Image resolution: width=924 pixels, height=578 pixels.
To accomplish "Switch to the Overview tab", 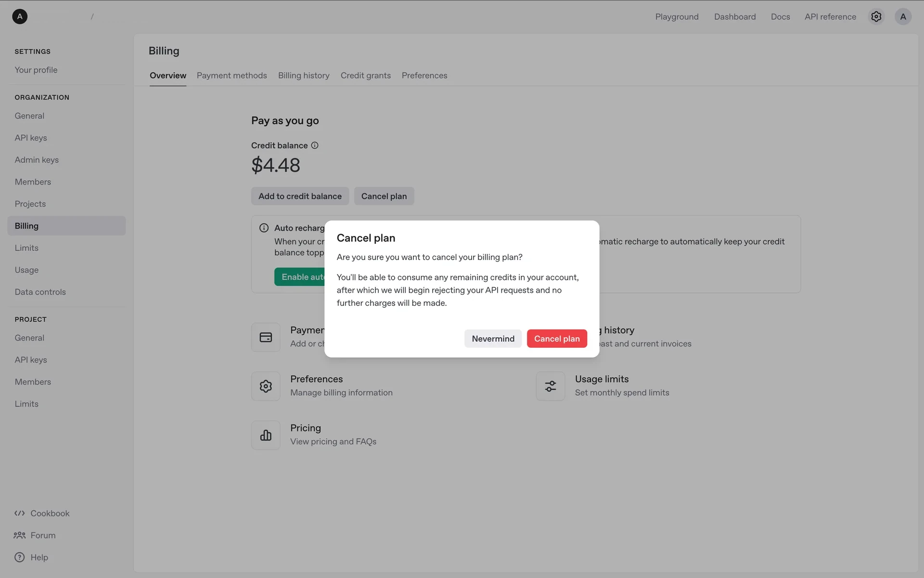I will (168, 76).
